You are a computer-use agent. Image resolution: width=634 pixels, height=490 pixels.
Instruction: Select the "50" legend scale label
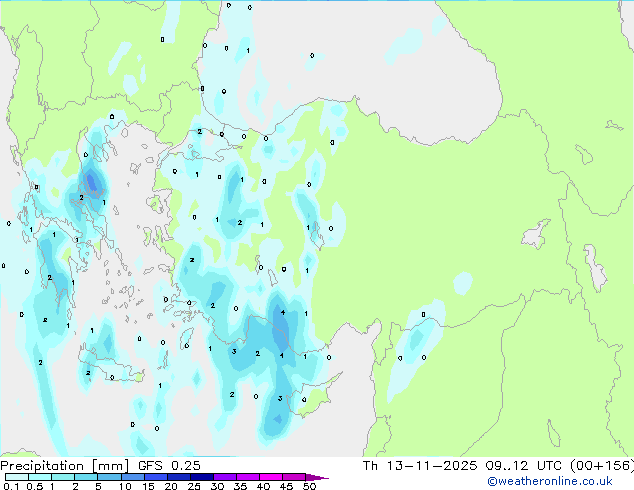coord(309,486)
